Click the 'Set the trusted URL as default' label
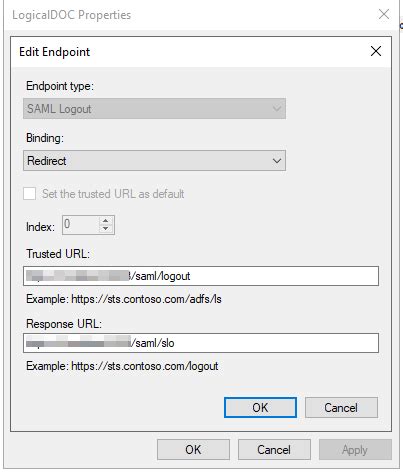This screenshot has height=472, width=403. (x=113, y=194)
